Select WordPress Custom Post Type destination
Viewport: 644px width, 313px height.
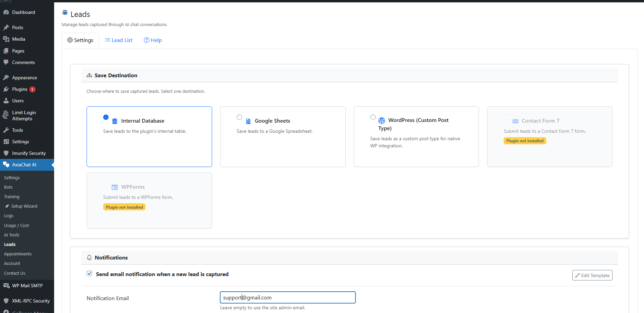coord(373,117)
